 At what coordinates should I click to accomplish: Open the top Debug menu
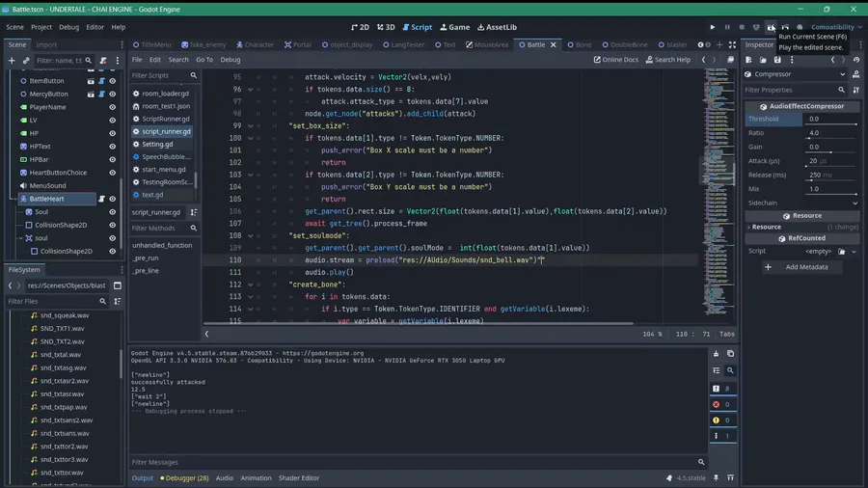(x=68, y=27)
